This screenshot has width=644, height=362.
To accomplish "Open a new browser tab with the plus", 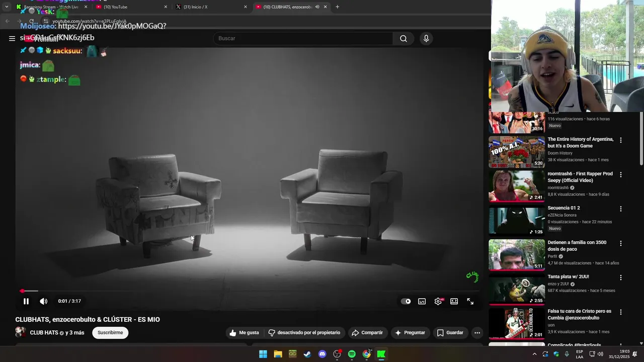I will pyautogui.click(x=337, y=7).
